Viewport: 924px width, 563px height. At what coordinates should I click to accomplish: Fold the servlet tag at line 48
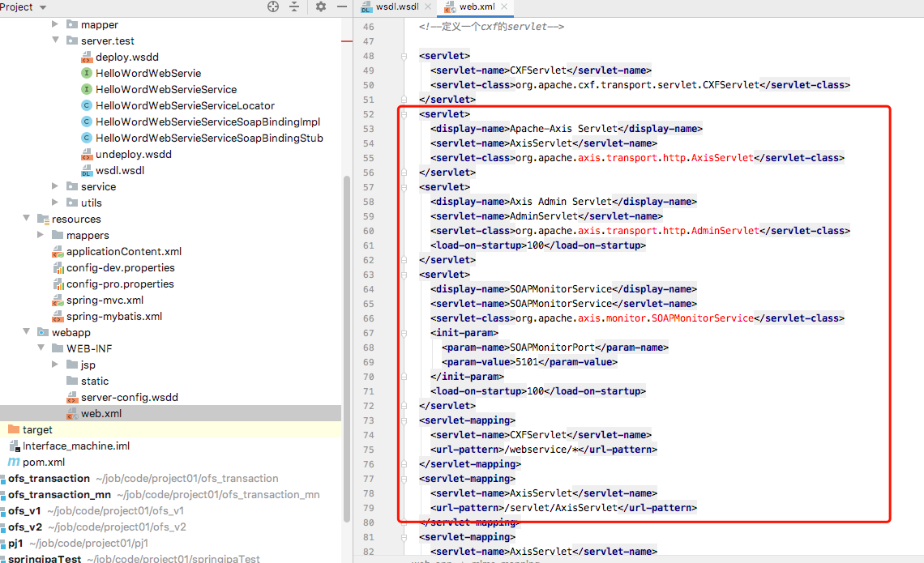click(x=404, y=56)
